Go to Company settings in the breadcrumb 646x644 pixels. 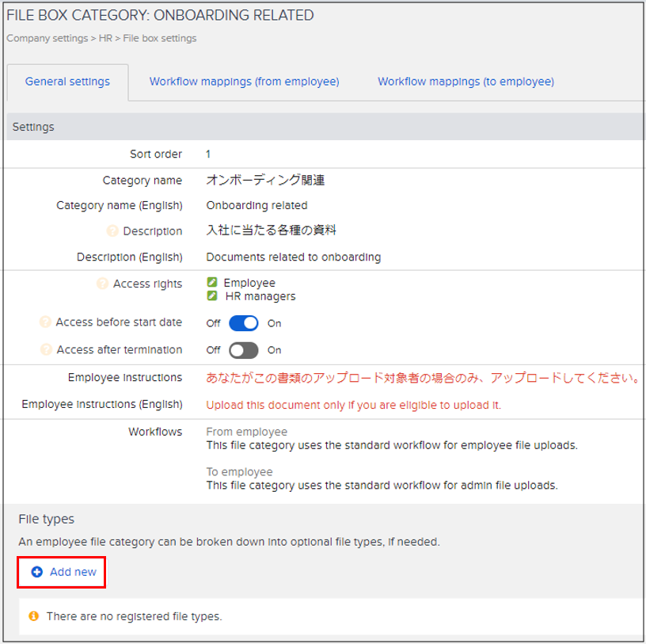coord(47,38)
